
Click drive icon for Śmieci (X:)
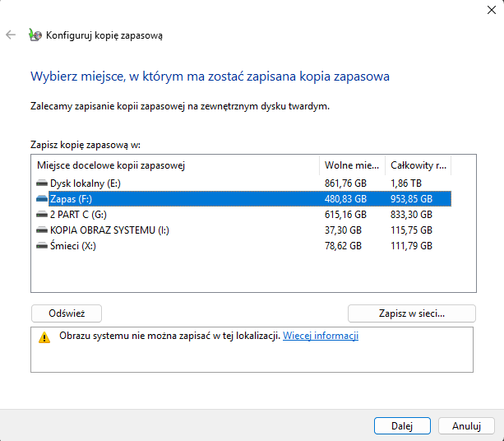[42, 245]
